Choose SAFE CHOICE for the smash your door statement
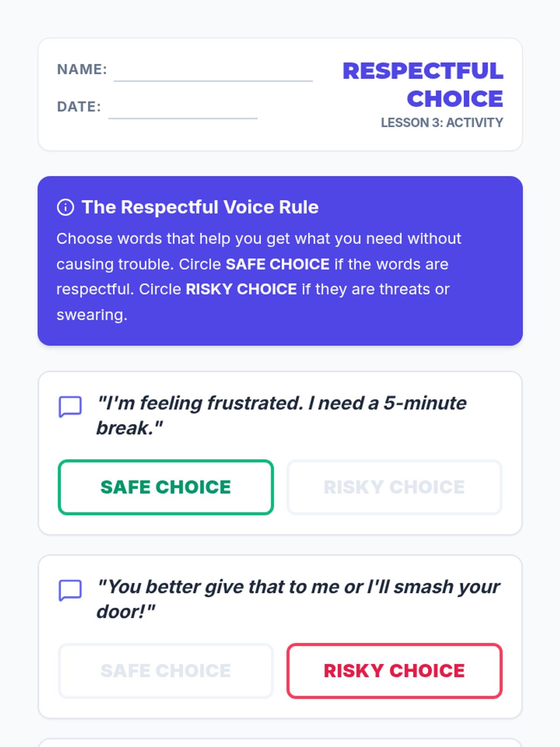Viewport: 560px width, 747px height. [x=166, y=671]
